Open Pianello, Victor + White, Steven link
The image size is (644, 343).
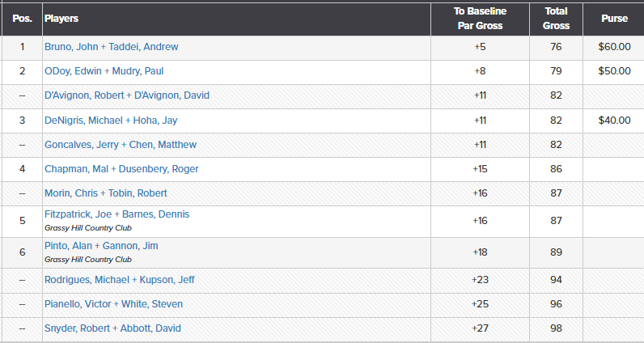113,304
